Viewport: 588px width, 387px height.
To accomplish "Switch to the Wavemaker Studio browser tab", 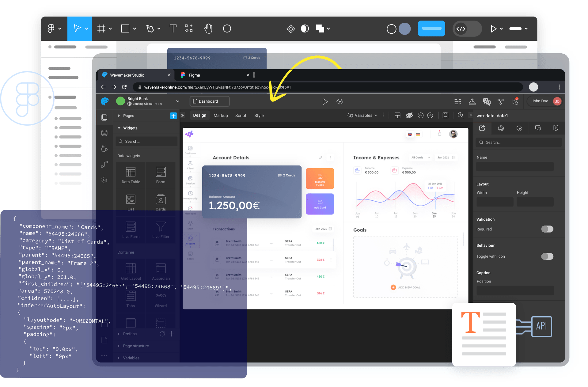I will pyautogui.click(x=135, y=75).
